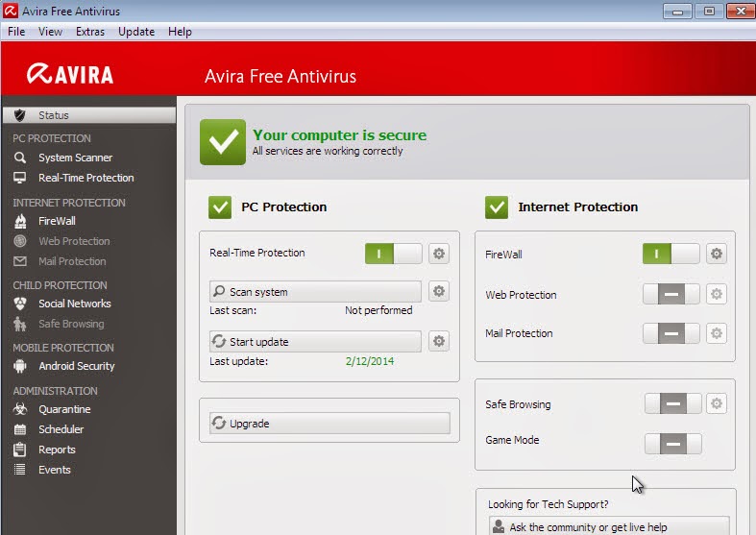Click the Android Security robot icon
The image size is (756, 535).
20,366
